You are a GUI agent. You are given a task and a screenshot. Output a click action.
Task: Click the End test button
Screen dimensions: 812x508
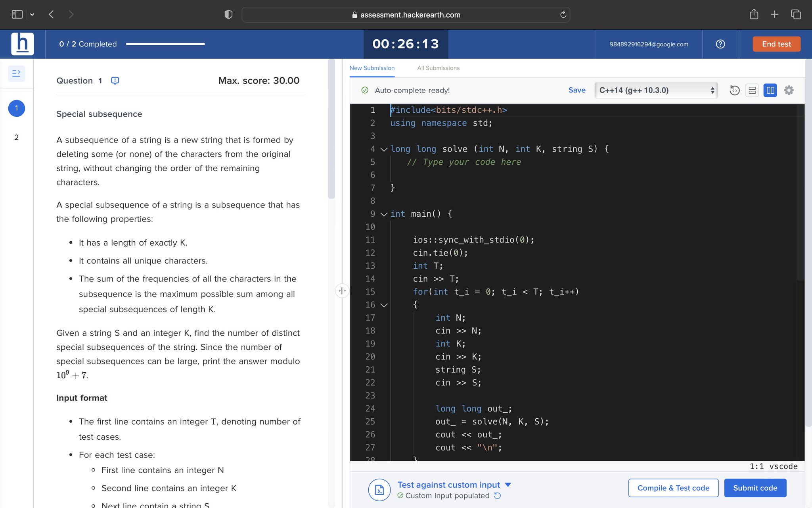tap(776, 44)
